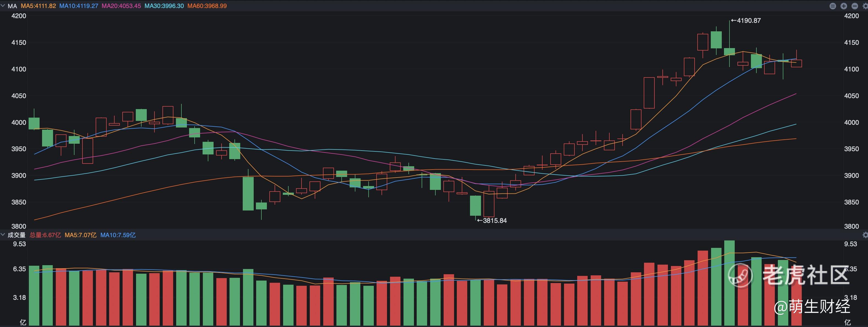Click the MA60:3968.99 legend label

207,6
